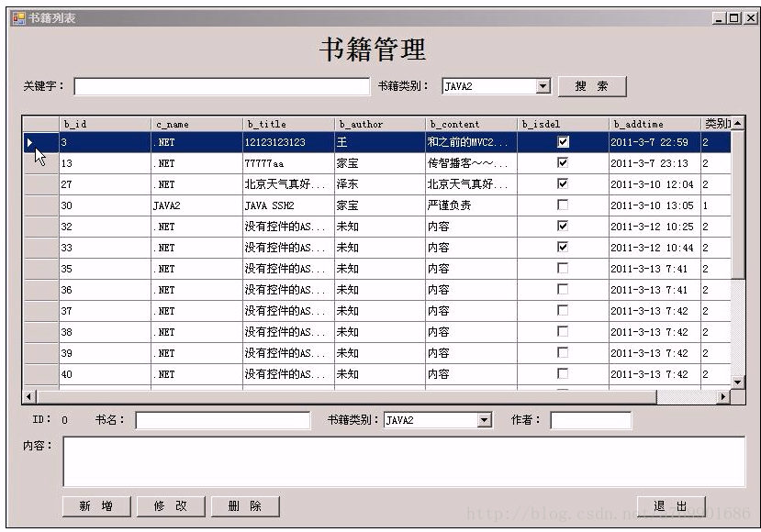
Task: Select title cell 12123123123
Action: [288, 142]
